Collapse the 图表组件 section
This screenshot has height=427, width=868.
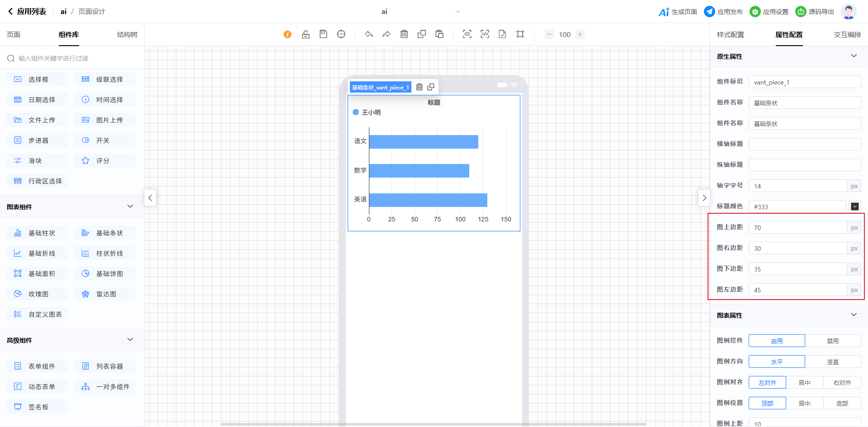130,206
